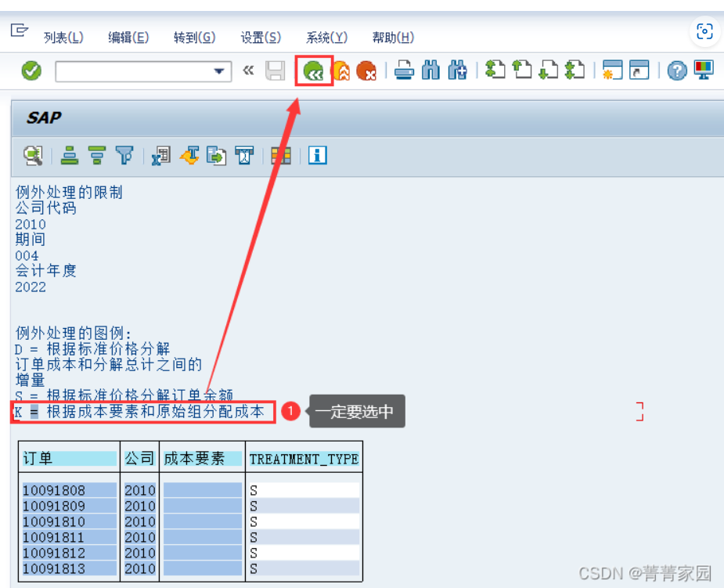
Task: Open the 列表(L) menu
Action: tap(63, 38)
